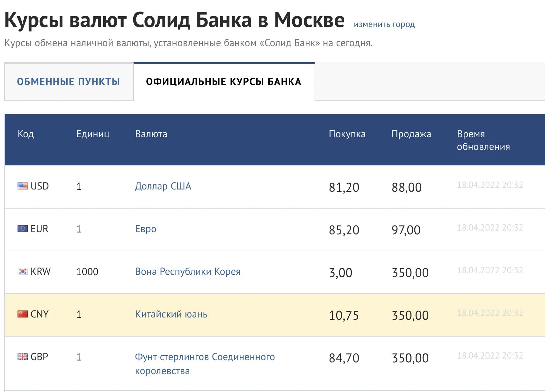Image resolution: width=545 pixels, height=392 pixels.
Task: Click the EUR row update time
Action: [x=490, y=227]
